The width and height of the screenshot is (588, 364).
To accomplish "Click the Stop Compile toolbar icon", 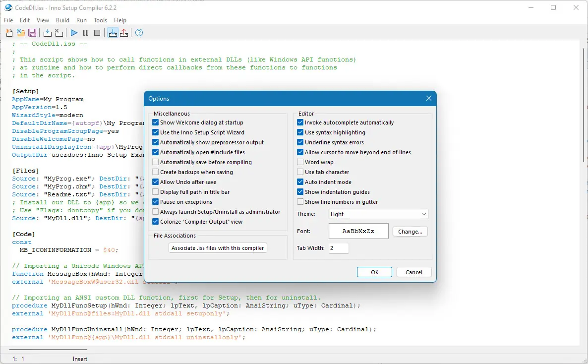I will (59, 33).
